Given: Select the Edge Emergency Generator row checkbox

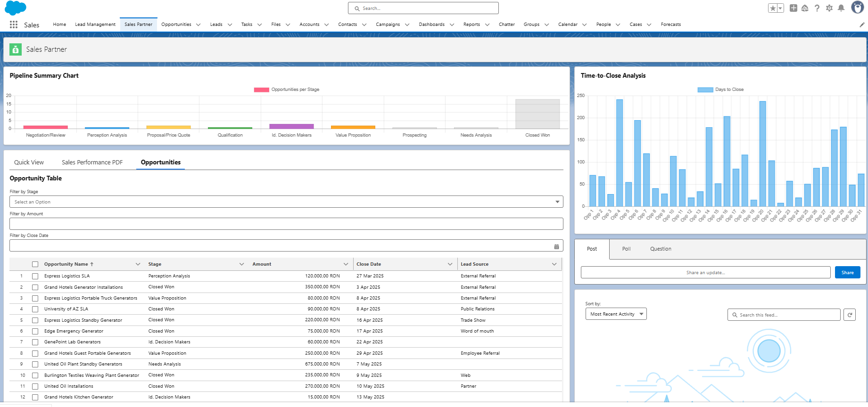Looking at the screenshot, I should pyautogui.click(x=35, y=332).
